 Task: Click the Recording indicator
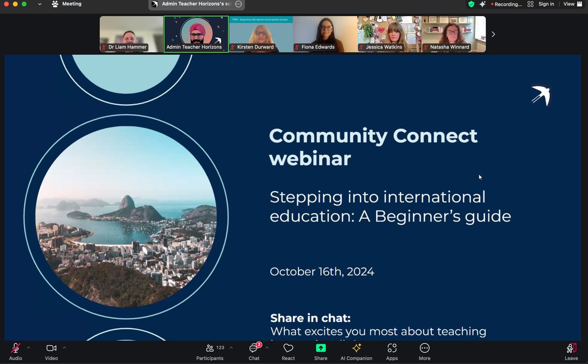(507, 4)
